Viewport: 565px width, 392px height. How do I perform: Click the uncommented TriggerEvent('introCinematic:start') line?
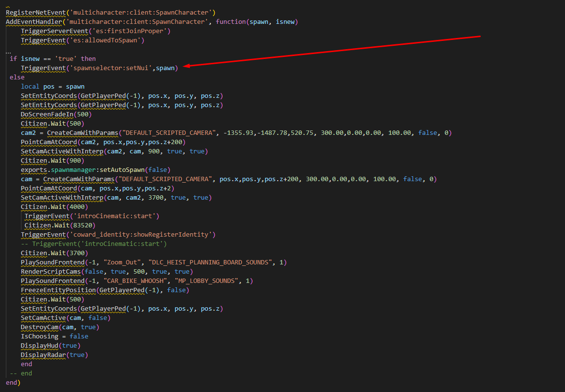click(92, 216)
